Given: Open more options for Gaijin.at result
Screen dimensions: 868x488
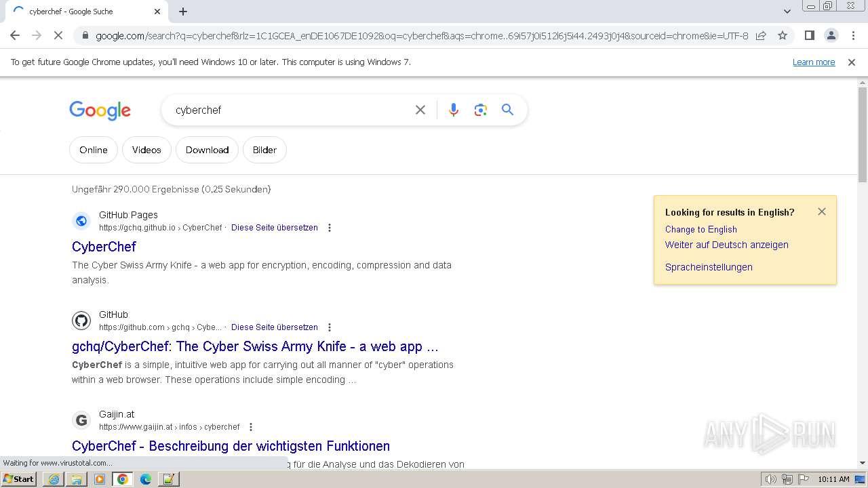Looking at the screenshot, I should coord(251,427).
